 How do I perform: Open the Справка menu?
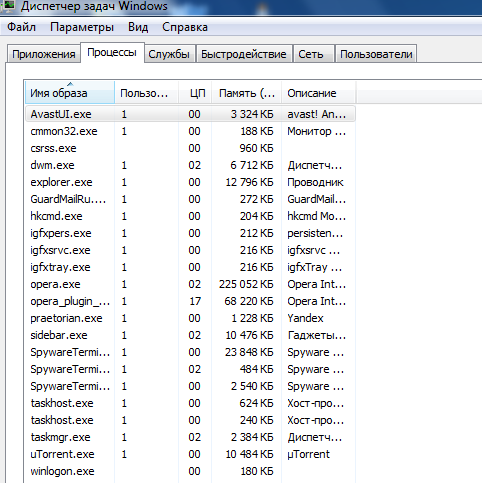[185, 27]
